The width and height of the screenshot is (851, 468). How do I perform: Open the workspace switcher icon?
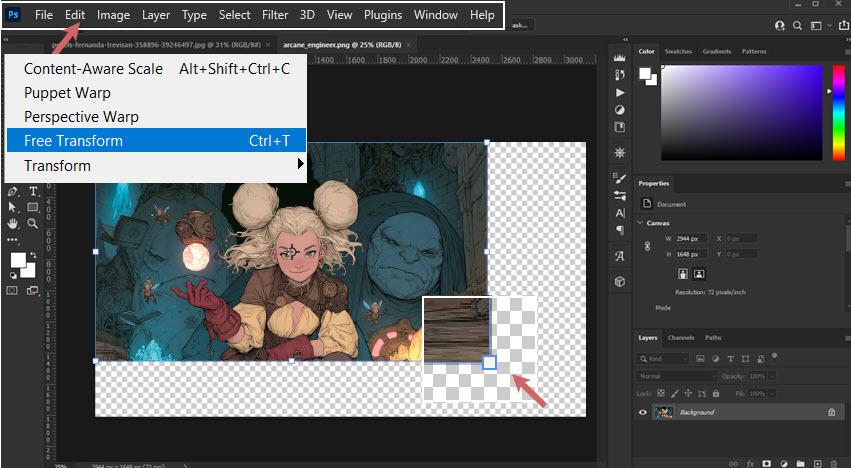tap(816, 25)
